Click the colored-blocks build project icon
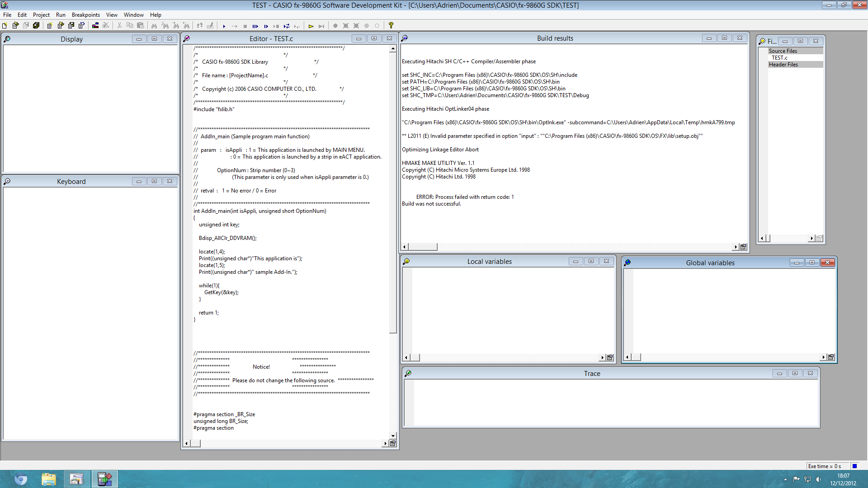Screen dimensions: 868x488 coord(95,26)
